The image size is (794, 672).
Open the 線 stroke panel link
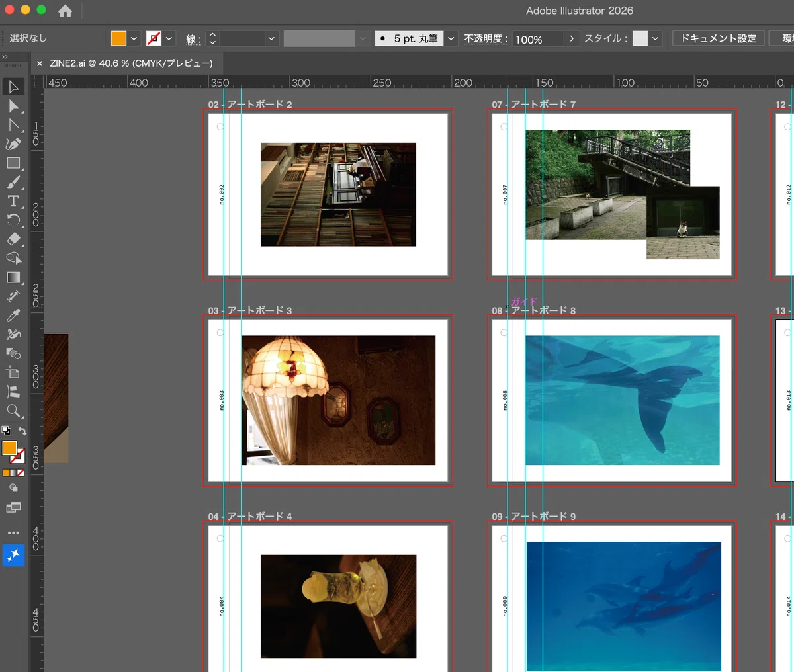[x=193, y=39]
